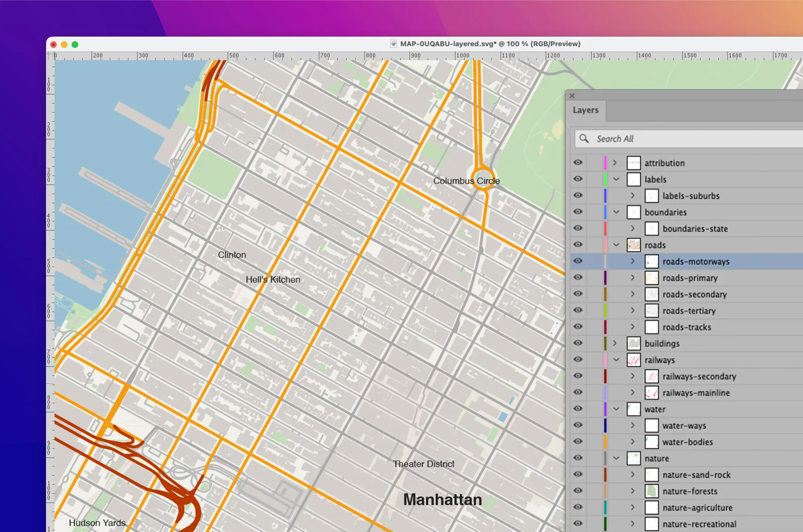Click the roads layer thumbnail
The height and width of the screenshot is (532, 803).
pos(634,245)
